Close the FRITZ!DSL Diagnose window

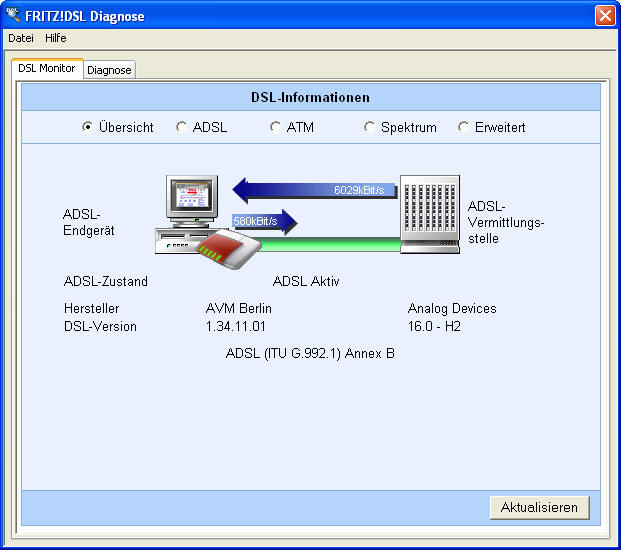click(x=605, y=16)
